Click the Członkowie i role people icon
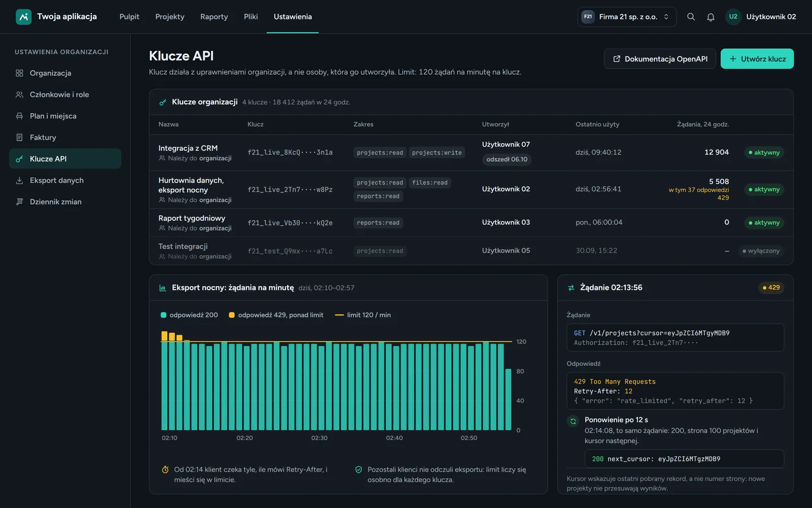The image size is (812, 508). tap(19, 94)
